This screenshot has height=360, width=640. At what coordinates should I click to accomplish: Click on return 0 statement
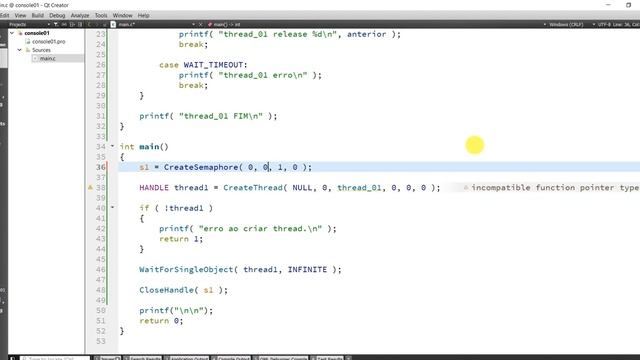(x=161, y=321)
